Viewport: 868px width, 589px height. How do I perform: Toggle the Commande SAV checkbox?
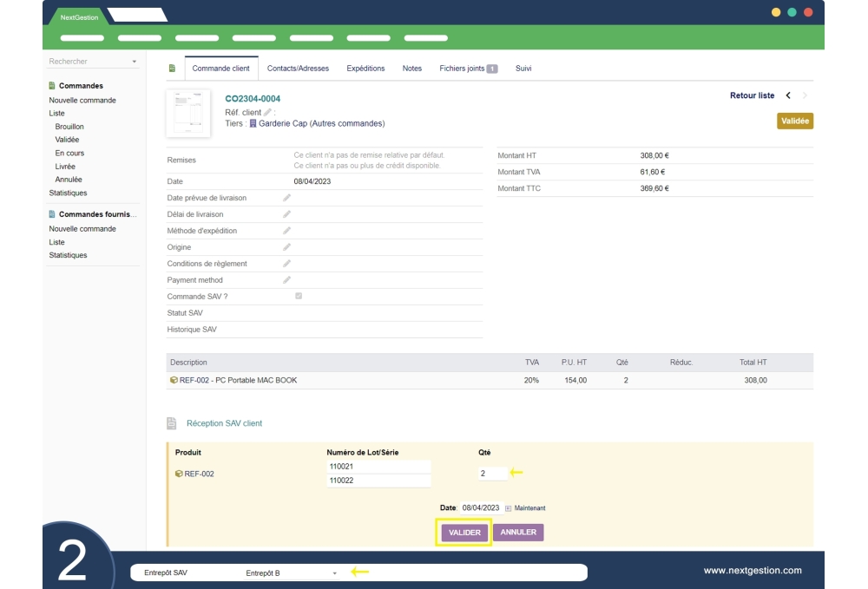click(x=299, y=297)
